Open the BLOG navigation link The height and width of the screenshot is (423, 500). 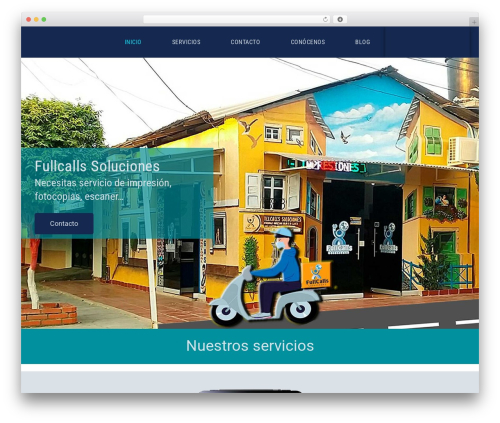(x=362, y=42)
